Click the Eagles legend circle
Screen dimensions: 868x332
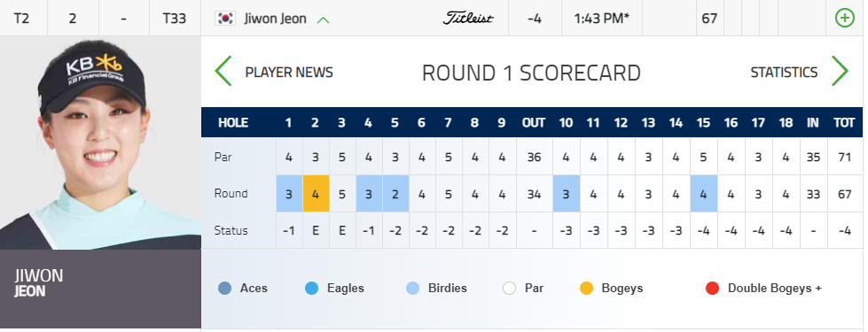[x=312, y=288]
